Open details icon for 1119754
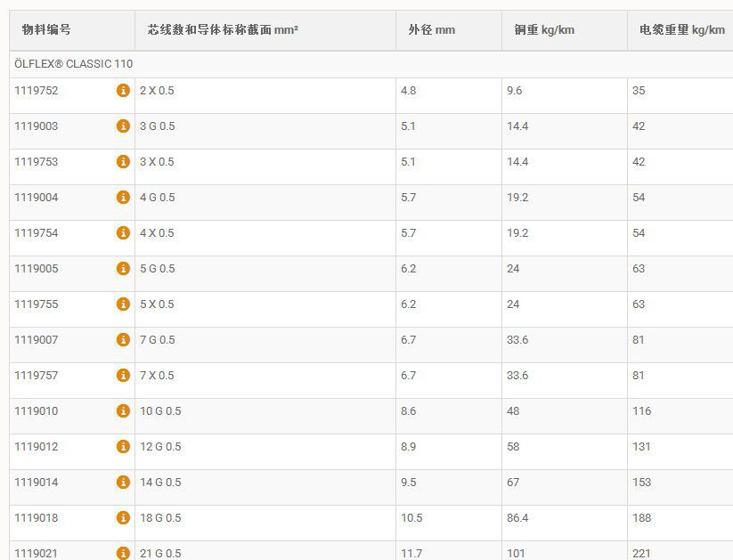The height and width of the screenshot is (560, 733). click(x=123, y=233)
